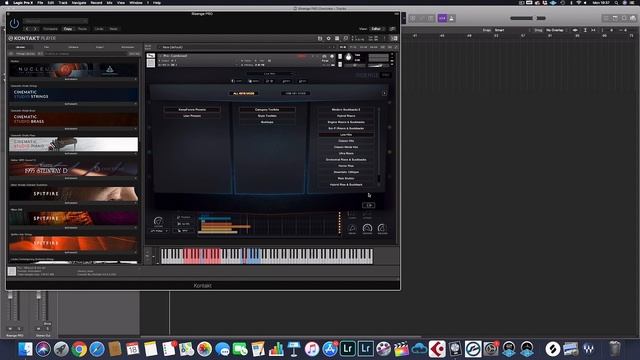The image size is (640, 360).
Task: Open the instrument wrench edit icon
Action: (151, 56)
